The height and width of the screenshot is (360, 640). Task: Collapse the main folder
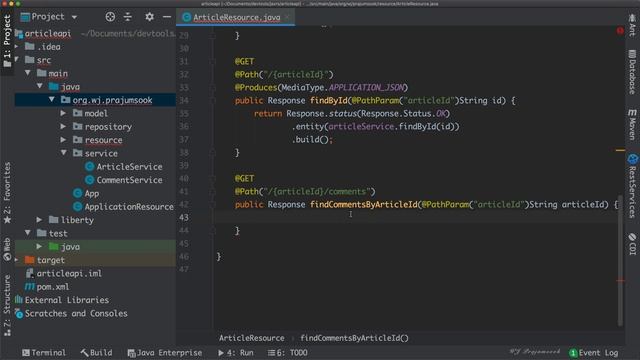pos(28,73)
